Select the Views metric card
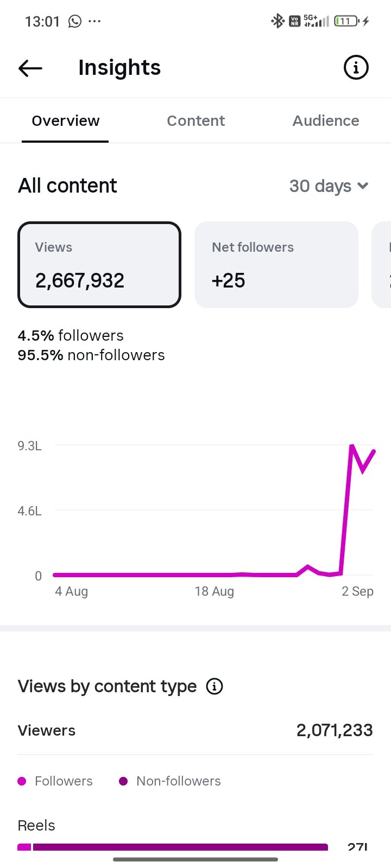Image resolution: width=391 pixels, height=868 pixels. pyautogui.click(x=99, y=265)
